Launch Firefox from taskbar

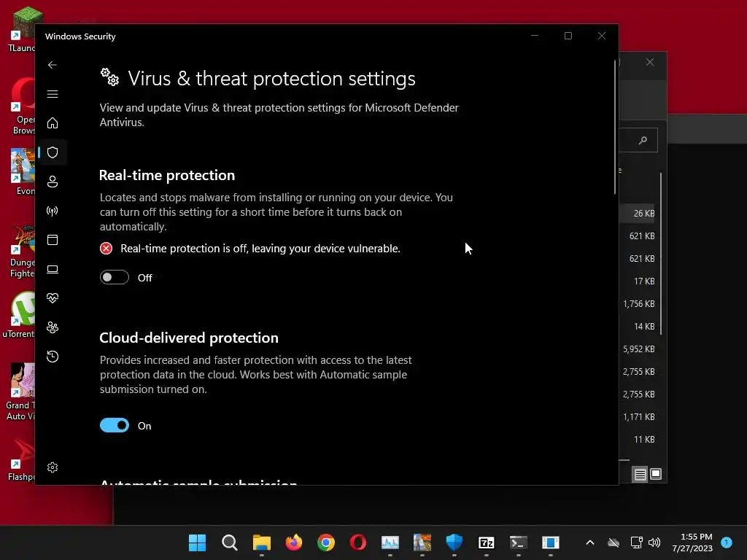click(294, 542)
